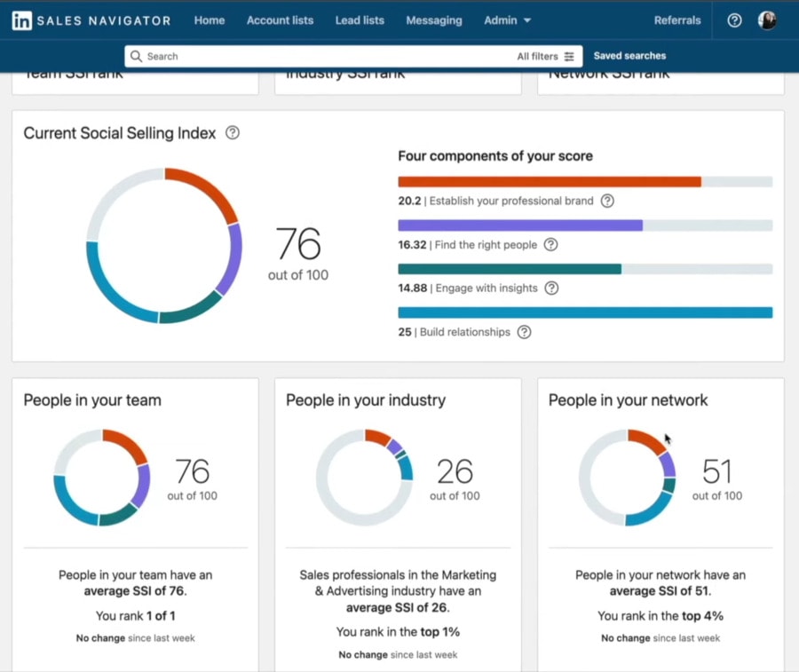Click 'You rank 1 of 1' text

[x=136, y=616]
